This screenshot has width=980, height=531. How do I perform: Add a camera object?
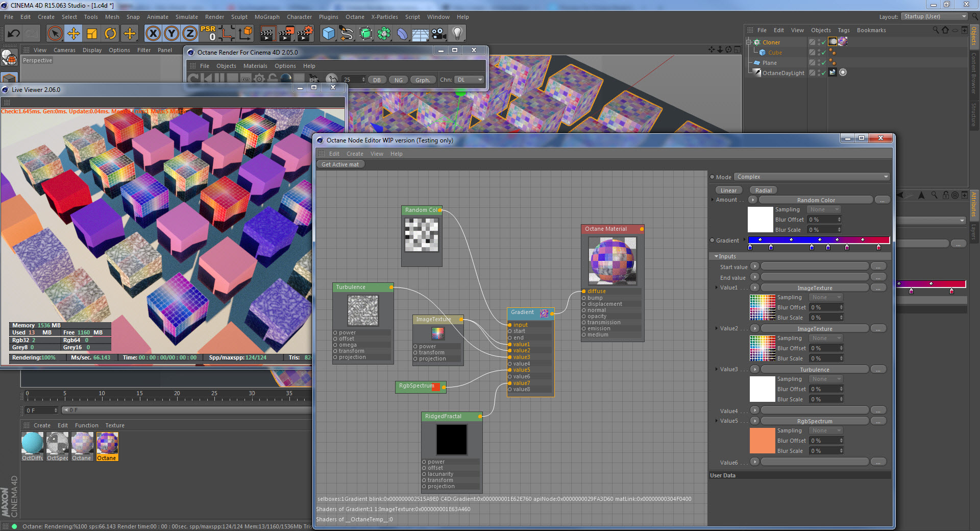tap(438, 34)
